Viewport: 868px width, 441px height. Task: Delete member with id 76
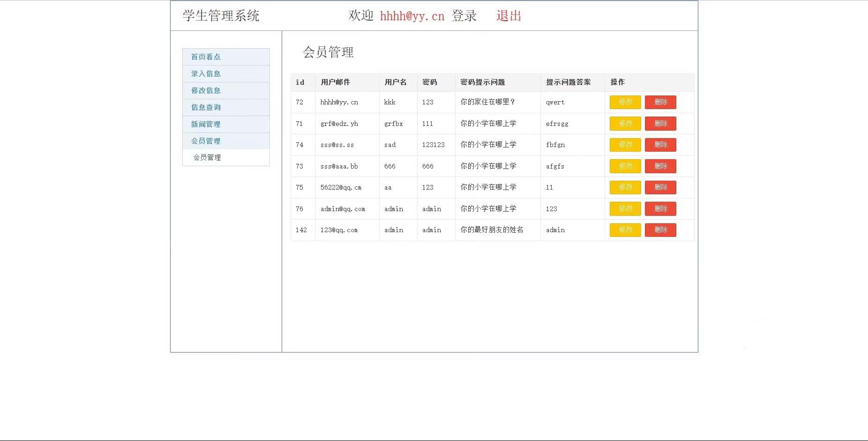click(660, 209)
